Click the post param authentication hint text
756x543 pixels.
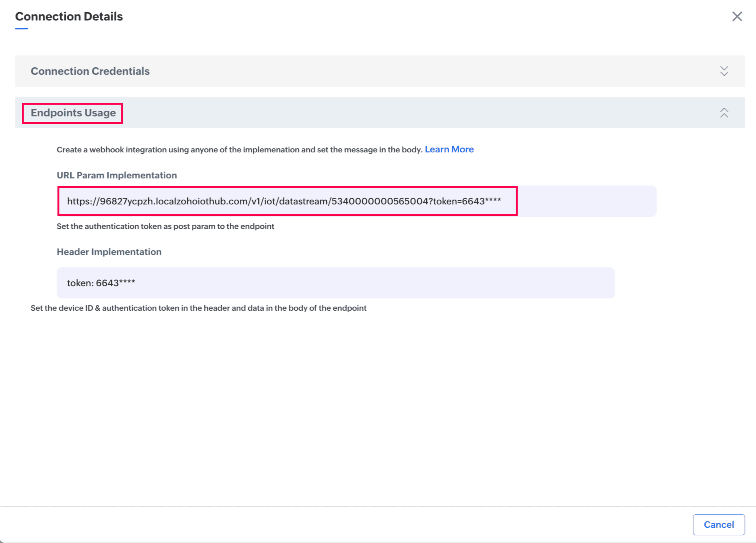[165, 226]
